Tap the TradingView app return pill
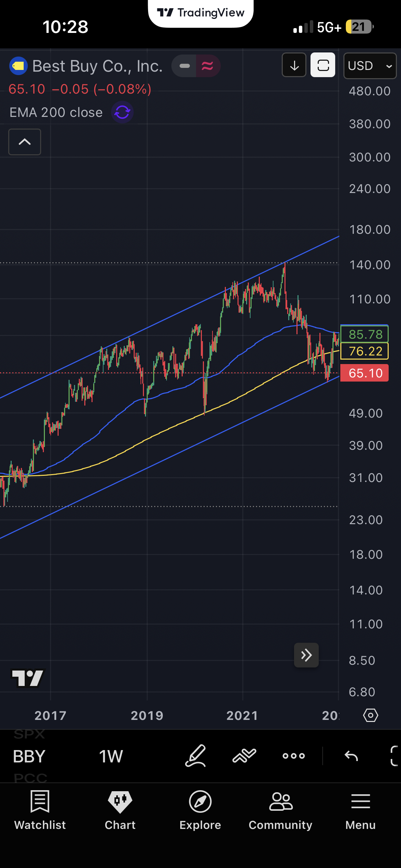This screenshot has width=401, height=868. (x=201, y=13)
